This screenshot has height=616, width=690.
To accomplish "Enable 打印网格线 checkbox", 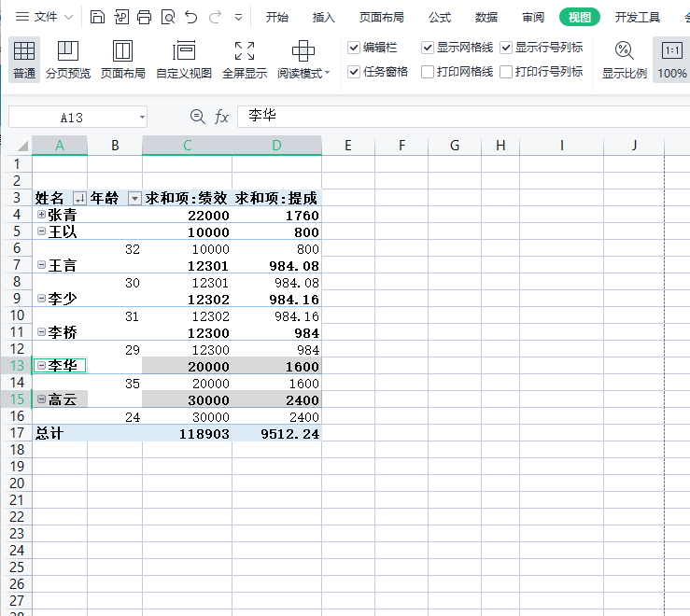I will [x=428, y=71].
